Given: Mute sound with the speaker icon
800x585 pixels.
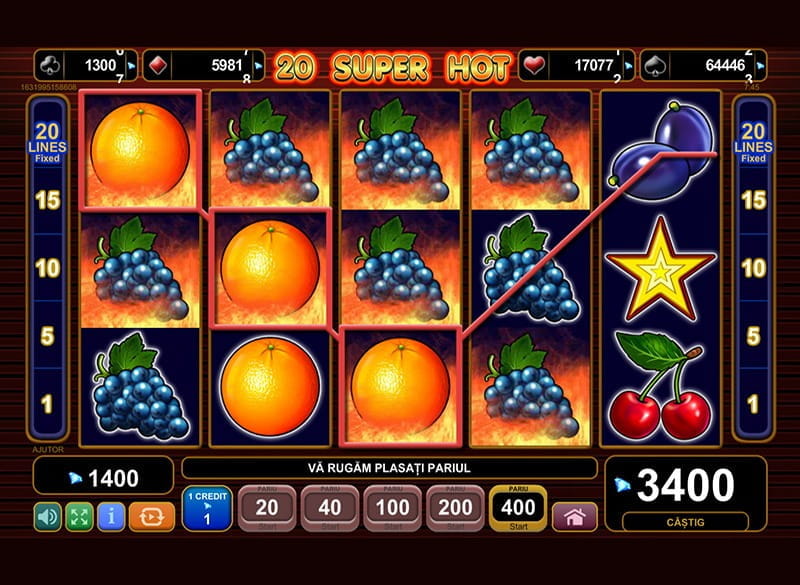Looking at the screenshot, I should pyautogui.click(x=48, y=517).
